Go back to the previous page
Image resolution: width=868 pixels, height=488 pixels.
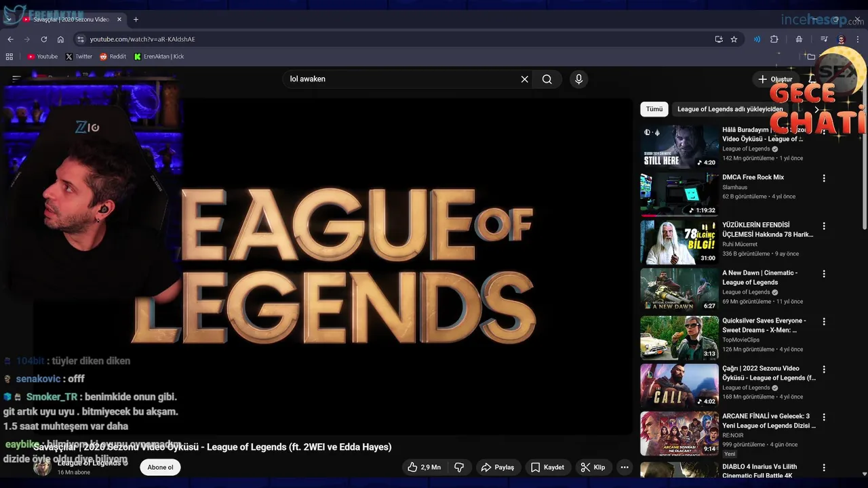[x=10, y=39]
